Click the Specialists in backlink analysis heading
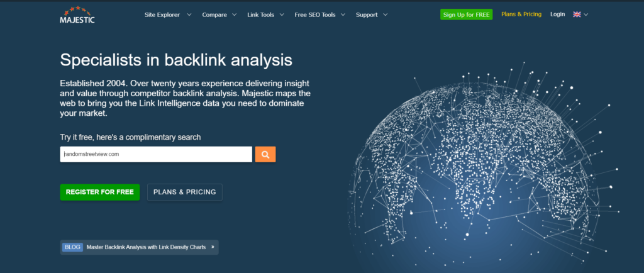 [x=176, y=60]
